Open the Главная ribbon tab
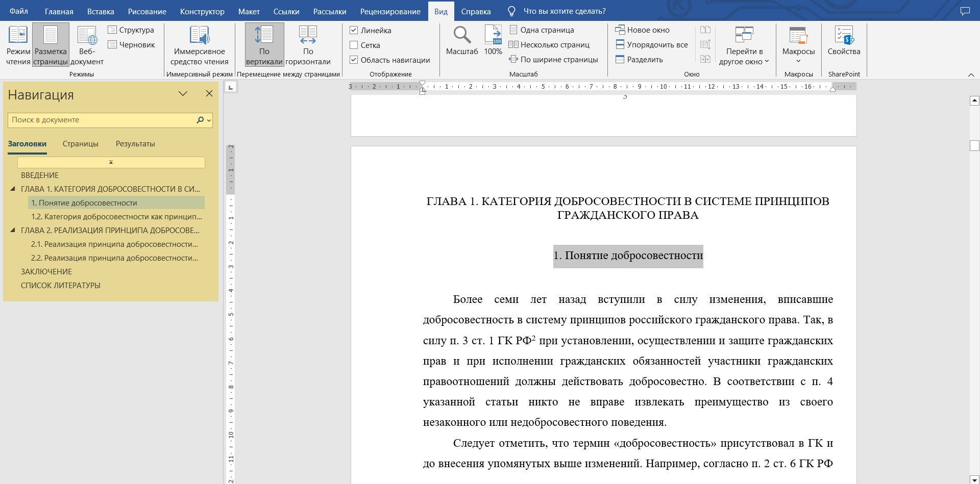The image size is (980, 484). (59, 11)
